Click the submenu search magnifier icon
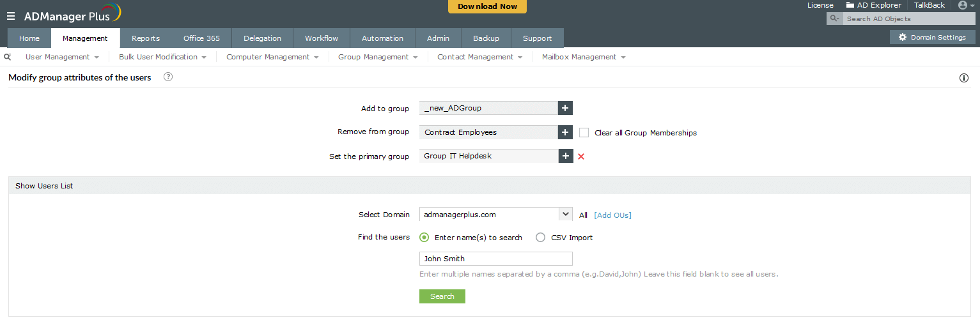The image size is (980, 320). tap(8, 57)
